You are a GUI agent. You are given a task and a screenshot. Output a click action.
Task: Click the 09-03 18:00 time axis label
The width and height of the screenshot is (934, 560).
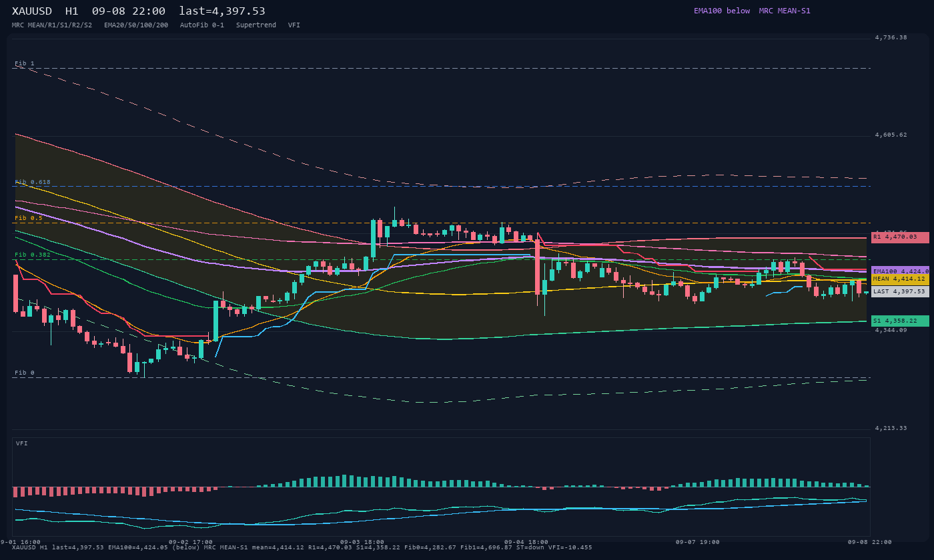pos(362,542)
